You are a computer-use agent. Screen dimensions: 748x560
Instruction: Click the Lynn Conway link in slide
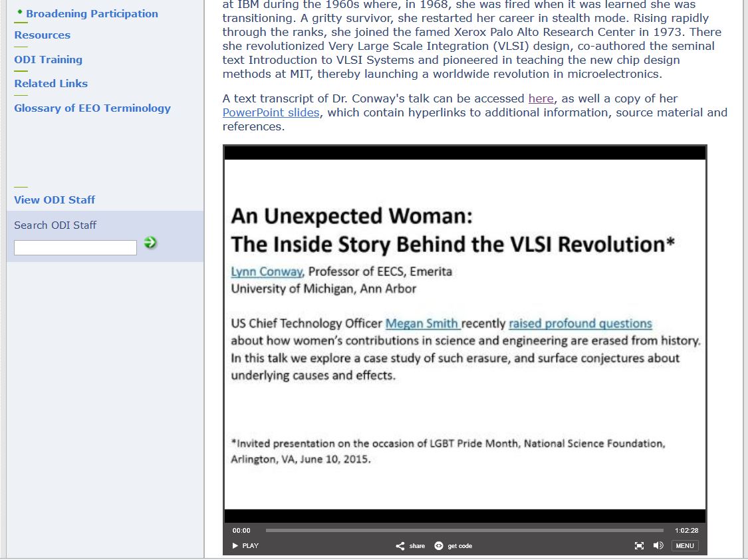tap(267, 271)
